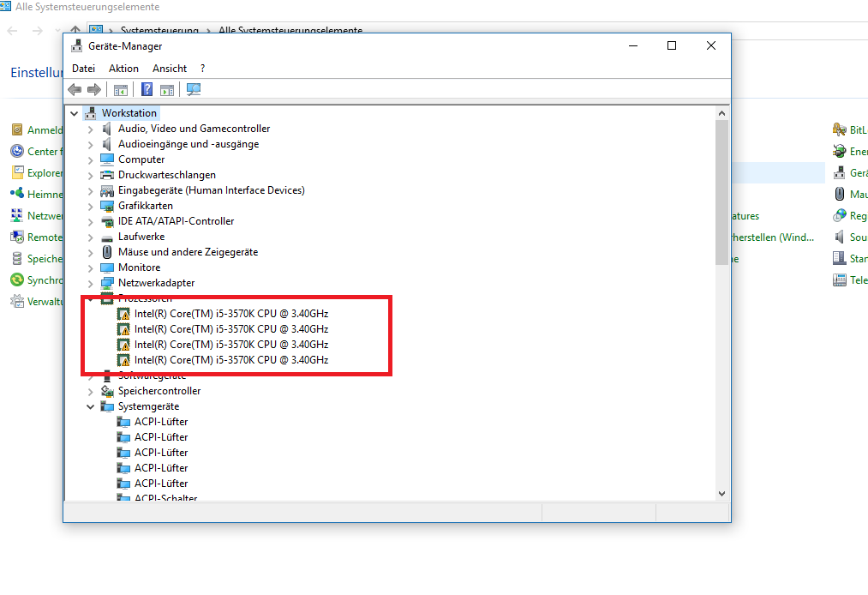
Task: Click the Druckwarteschlangen printer icon
Action: 107,175
